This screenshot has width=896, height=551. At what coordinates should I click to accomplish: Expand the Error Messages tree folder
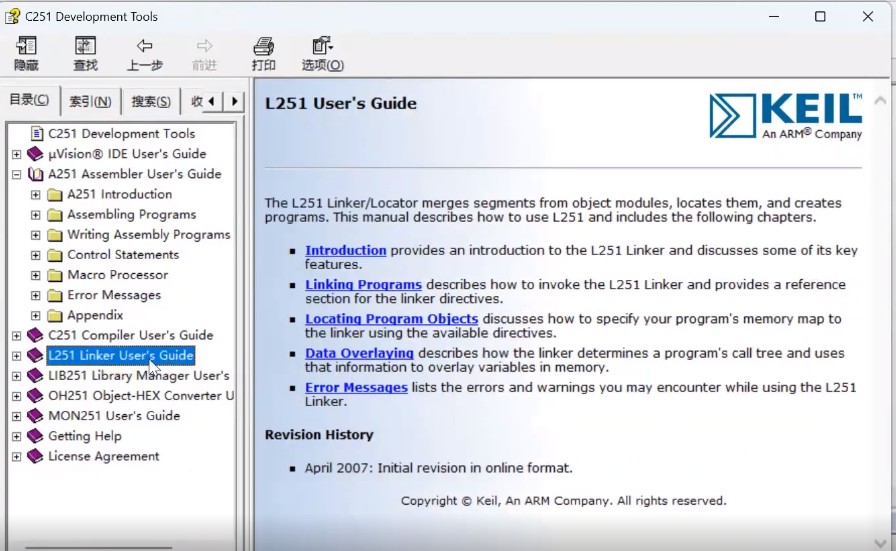35,296
